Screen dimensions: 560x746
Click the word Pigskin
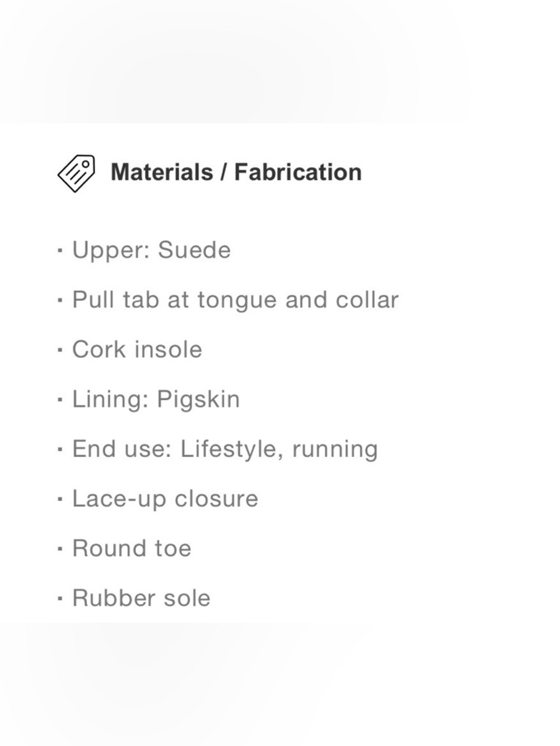pos(198,400)
